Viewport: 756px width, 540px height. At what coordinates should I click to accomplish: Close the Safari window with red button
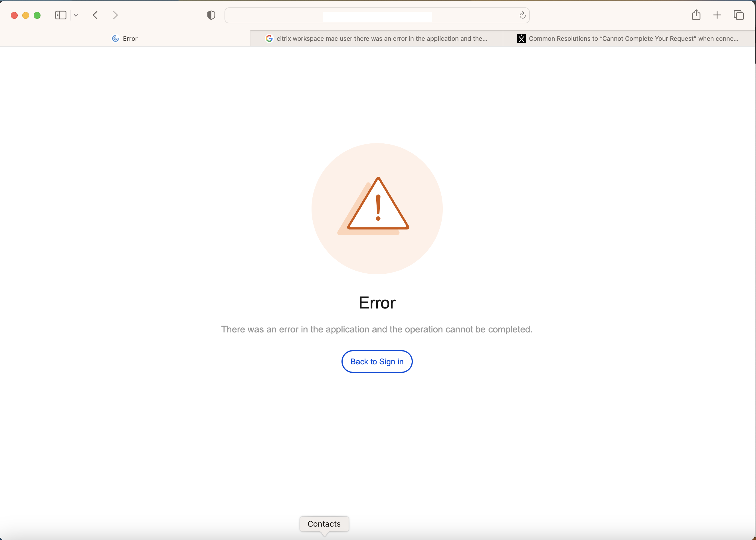(14, 15)
